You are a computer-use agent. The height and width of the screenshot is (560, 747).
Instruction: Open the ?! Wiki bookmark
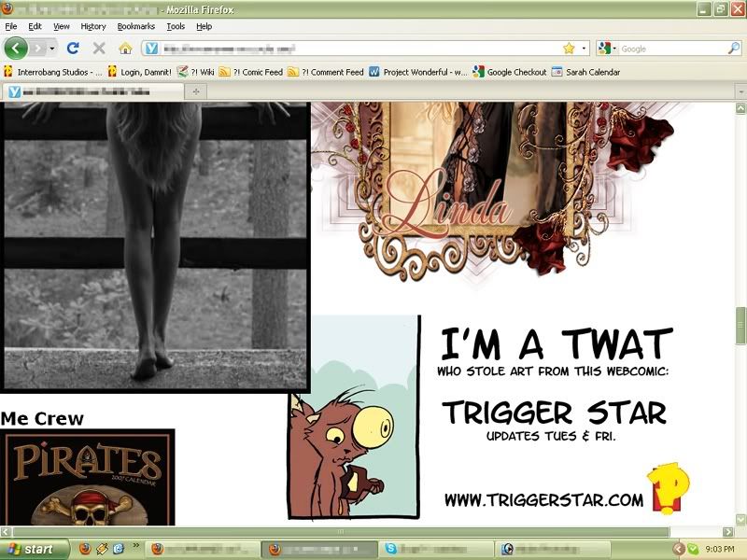(x=195, y=72)
